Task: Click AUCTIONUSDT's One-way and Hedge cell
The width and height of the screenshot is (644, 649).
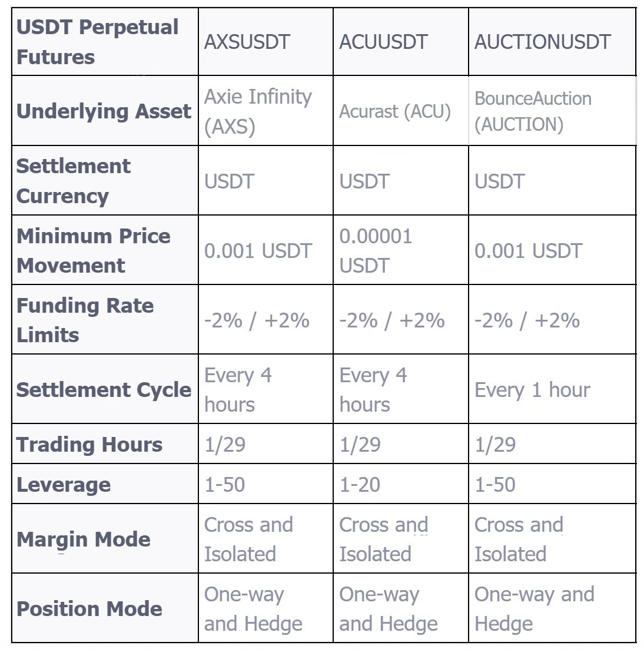Action: pyautogui.click(x=534, y=608)
